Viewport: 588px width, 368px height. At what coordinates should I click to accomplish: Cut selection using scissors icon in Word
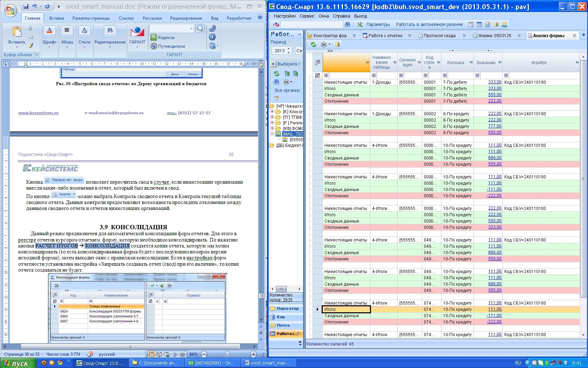tap(30, 28)
